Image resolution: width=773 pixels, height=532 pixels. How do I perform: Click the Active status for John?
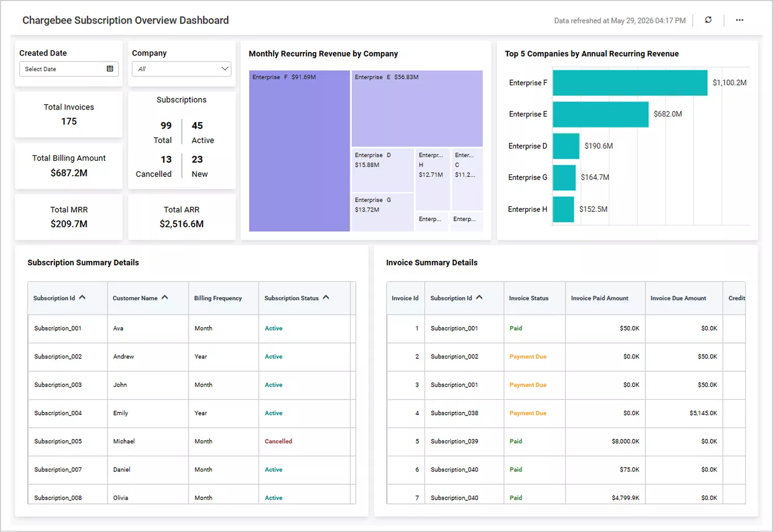tap(273, 385)
